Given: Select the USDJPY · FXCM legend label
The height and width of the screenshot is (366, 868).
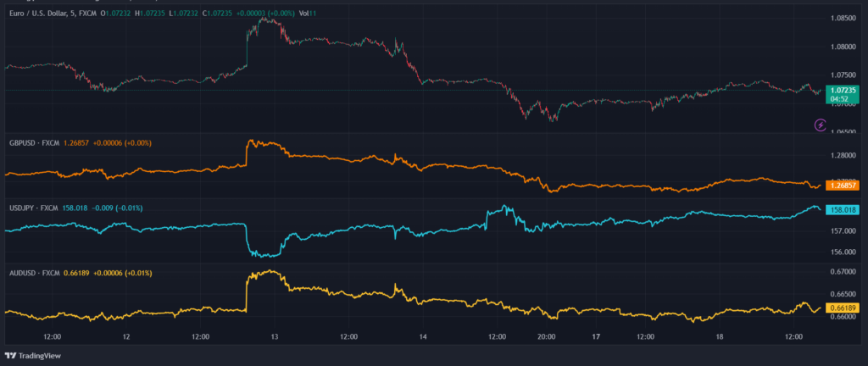Looking at the screenshot, I should tap(33, 208).
